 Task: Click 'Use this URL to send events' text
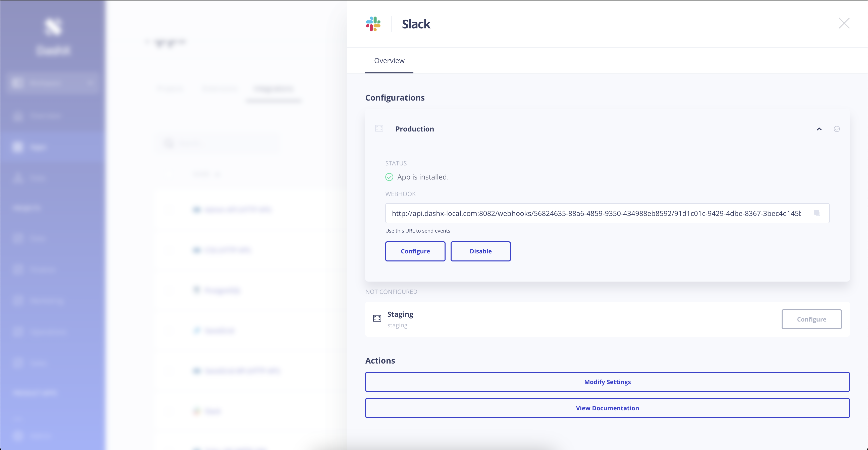pos(418,231)
